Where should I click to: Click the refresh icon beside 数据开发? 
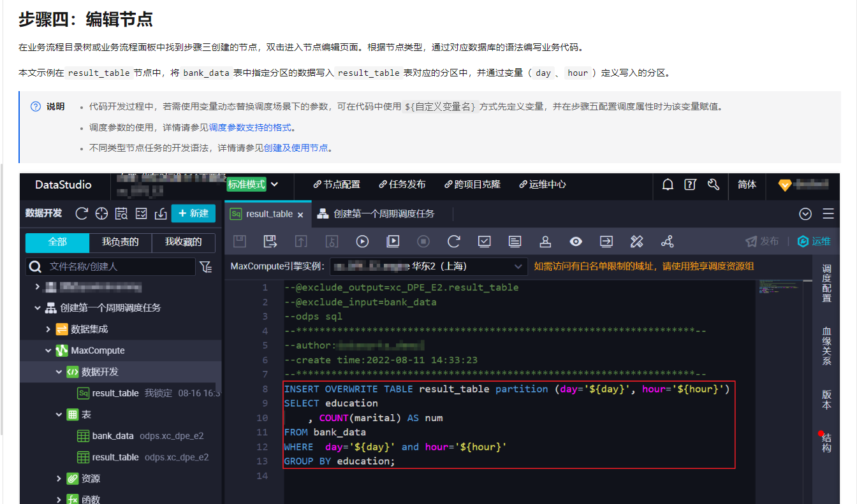pos(81,213)
